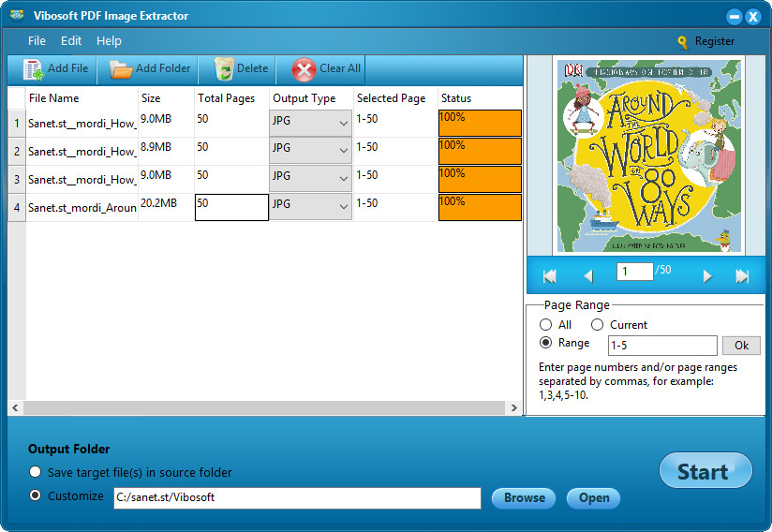772x532 pixels.
Task: Click row 4 Total Pages cell
Action: 232,207
